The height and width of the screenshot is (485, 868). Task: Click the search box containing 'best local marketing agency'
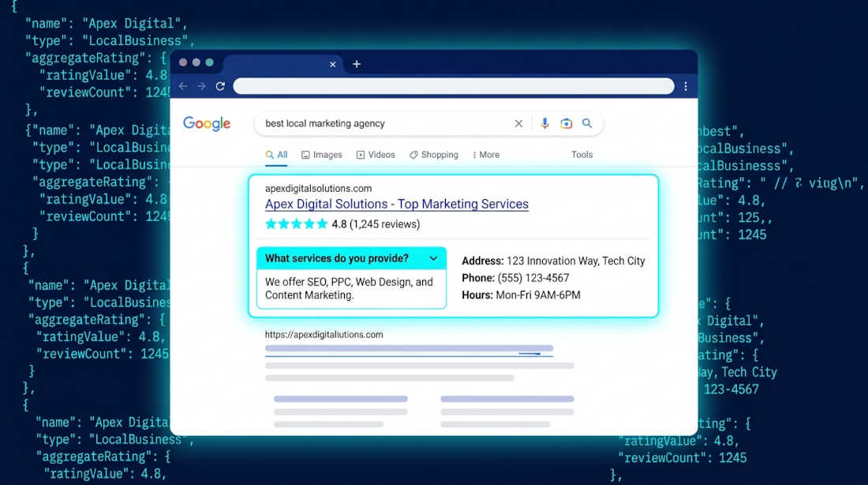tap(428, 123)
